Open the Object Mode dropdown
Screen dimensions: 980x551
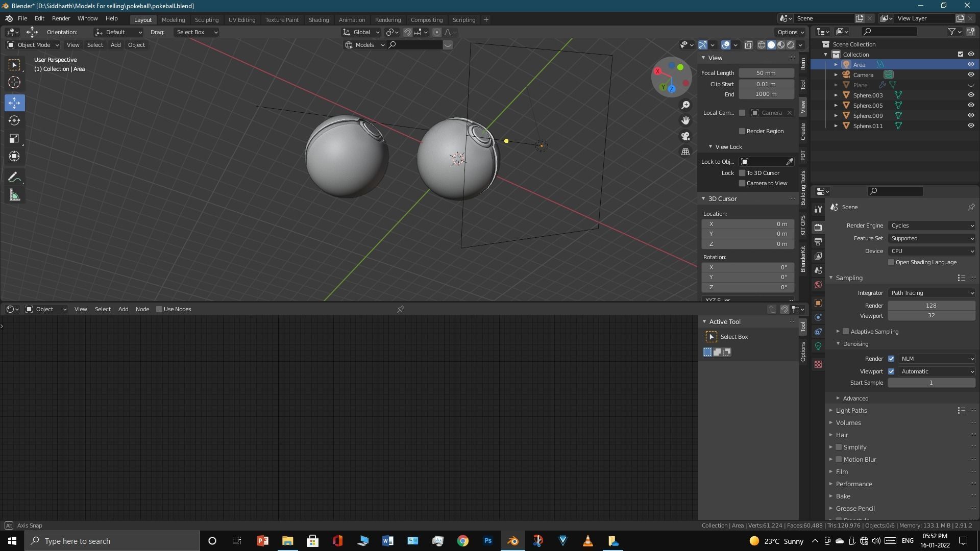[33, 45]
